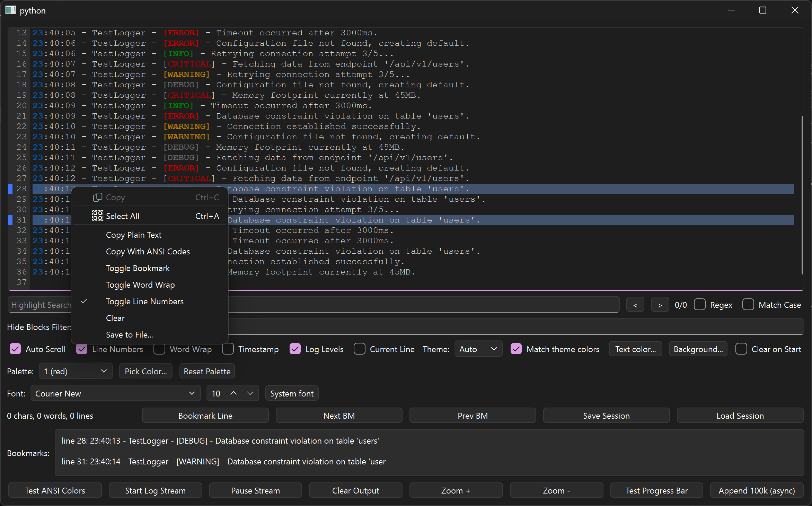
Task: Click the blue bookmark marker on line 31
Action: pyautogui.click(x=10, y=220)
